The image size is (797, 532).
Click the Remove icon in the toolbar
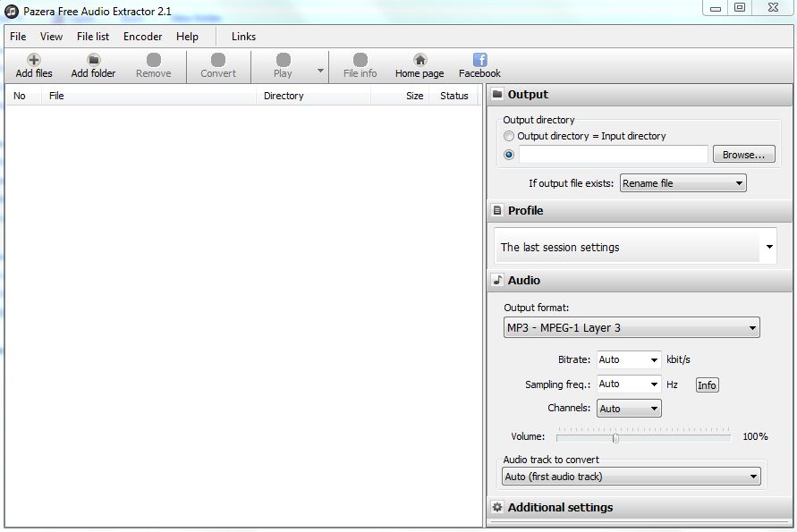(x=152, y=66)
